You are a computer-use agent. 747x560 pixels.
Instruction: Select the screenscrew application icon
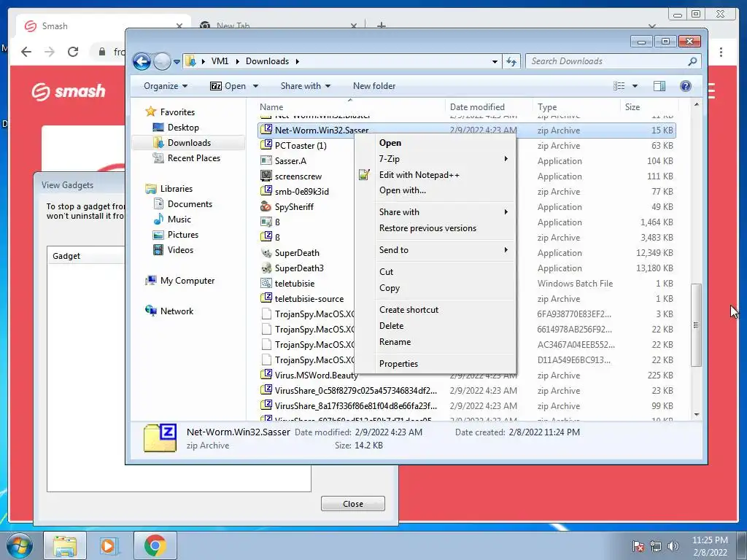(x=266, y=176)
